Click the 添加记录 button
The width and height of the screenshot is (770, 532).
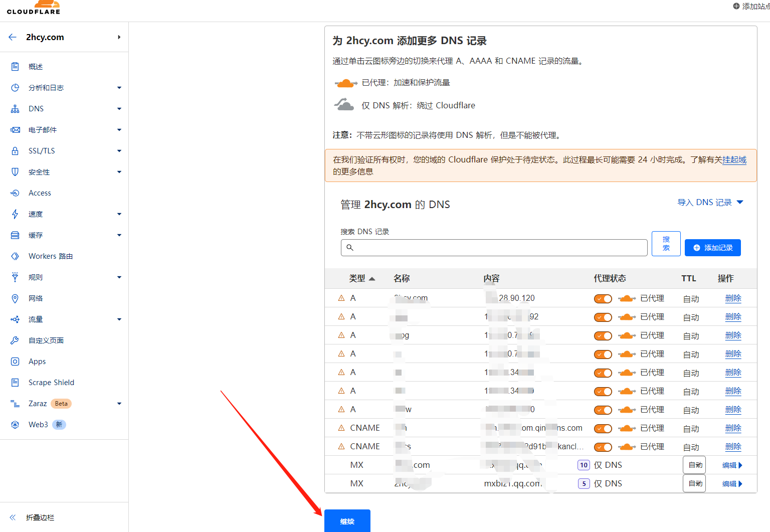713,248
